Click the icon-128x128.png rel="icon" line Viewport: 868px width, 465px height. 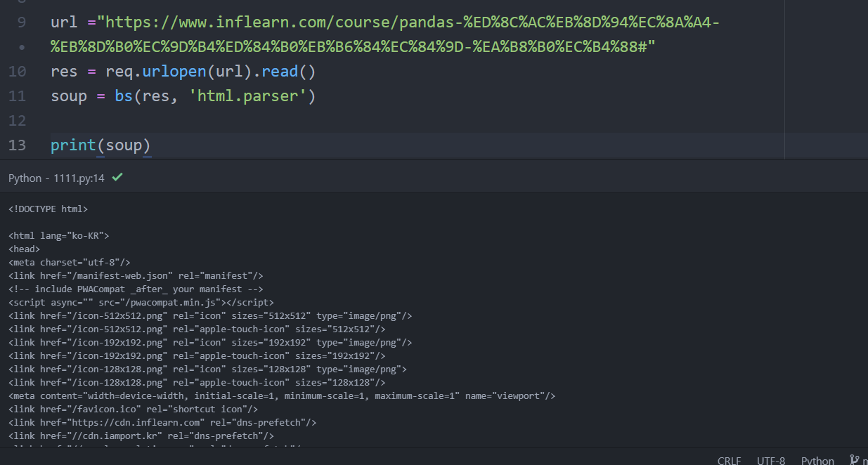(207, 369)
